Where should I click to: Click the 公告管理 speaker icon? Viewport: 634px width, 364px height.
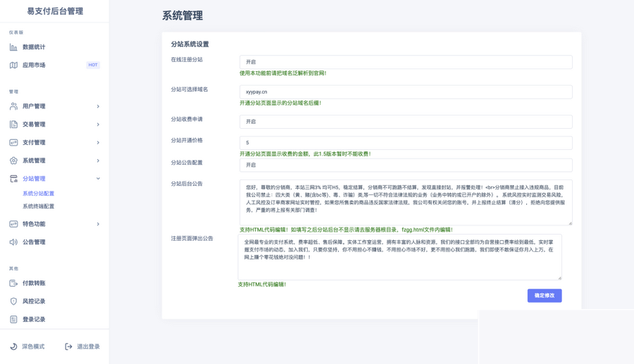pyautogui.click(x=13, y=242)
